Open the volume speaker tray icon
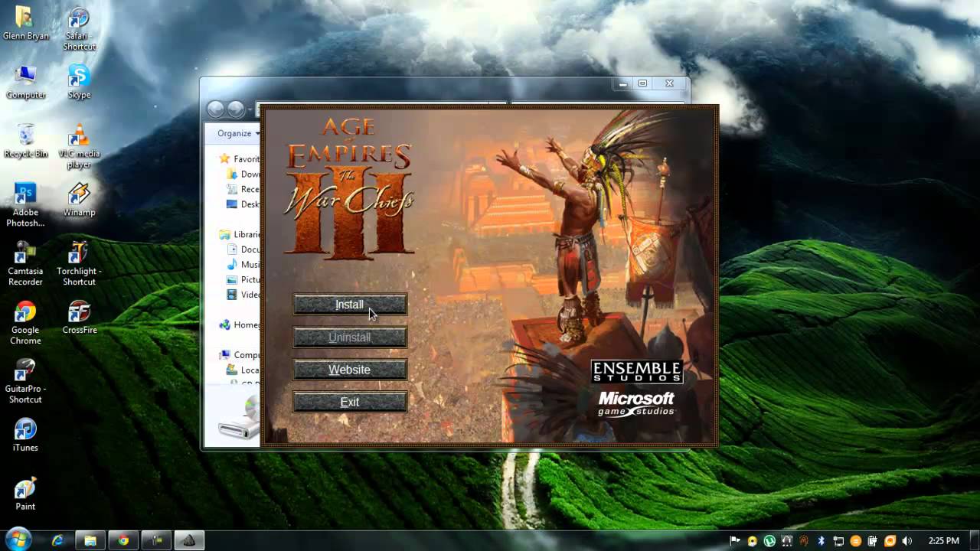The height and width of the screenshot is (551, 980). (907, 541)
